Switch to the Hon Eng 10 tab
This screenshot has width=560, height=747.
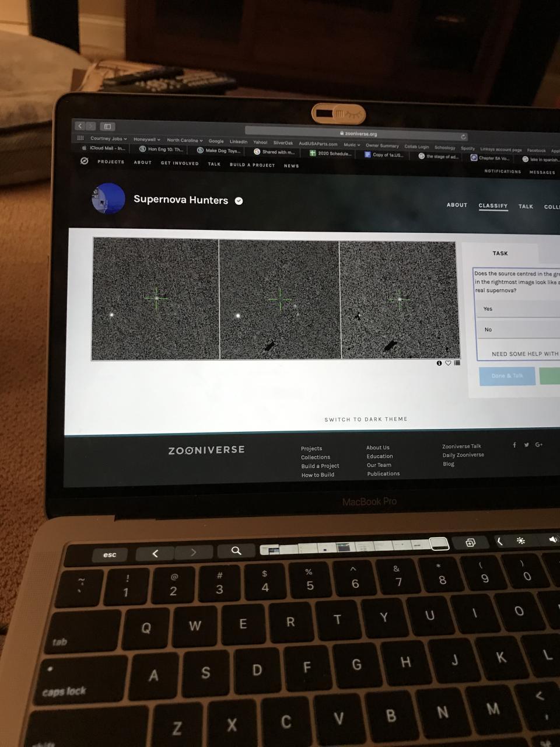161,149
